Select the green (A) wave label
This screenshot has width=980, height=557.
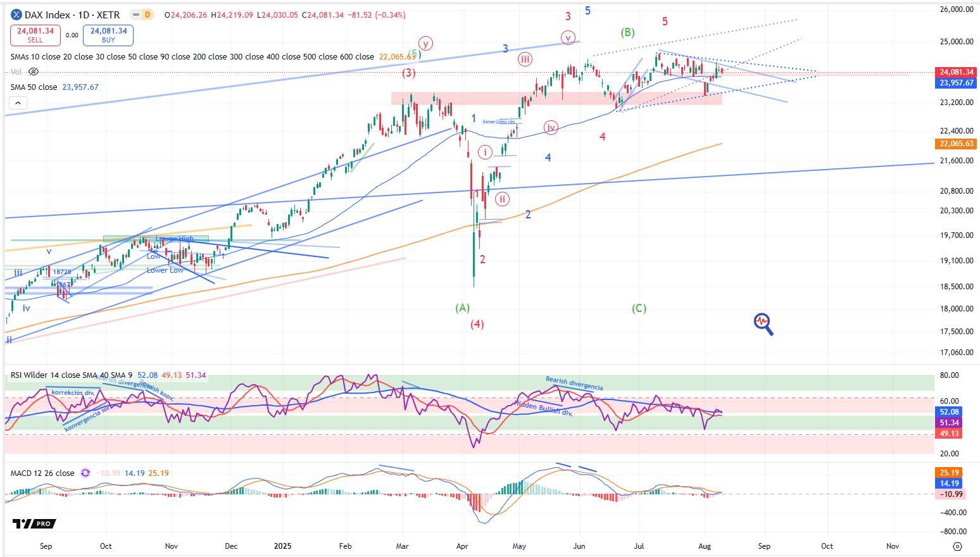tap(463, 308)
